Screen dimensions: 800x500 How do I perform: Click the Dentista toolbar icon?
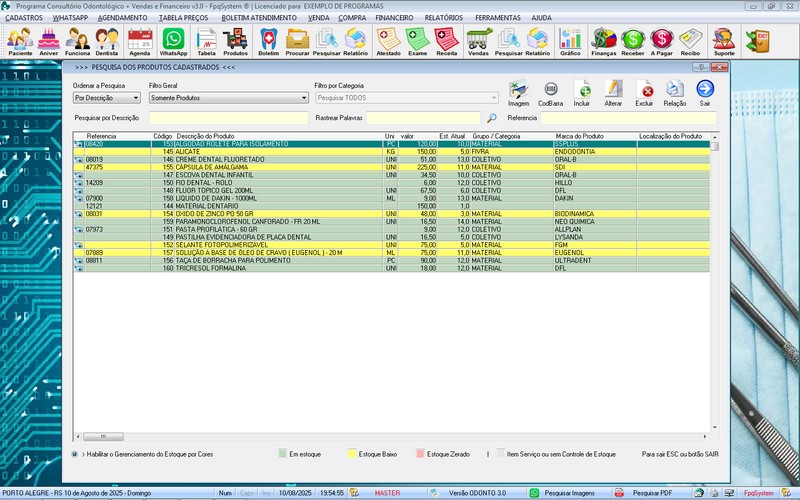108,41
